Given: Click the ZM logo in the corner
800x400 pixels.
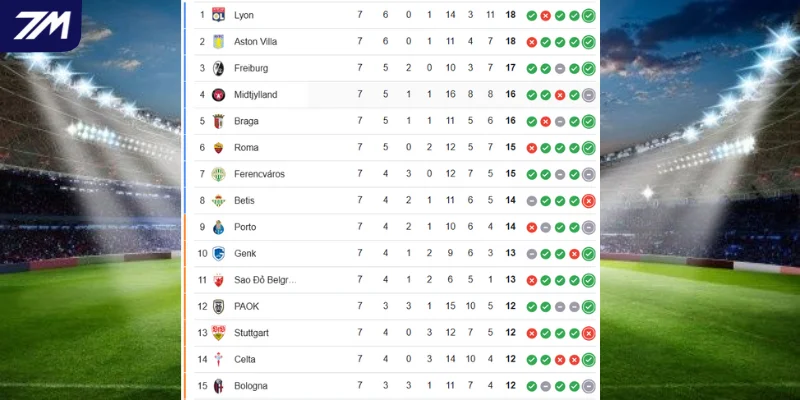Looking at the screenshot, I should coord(41,25).
